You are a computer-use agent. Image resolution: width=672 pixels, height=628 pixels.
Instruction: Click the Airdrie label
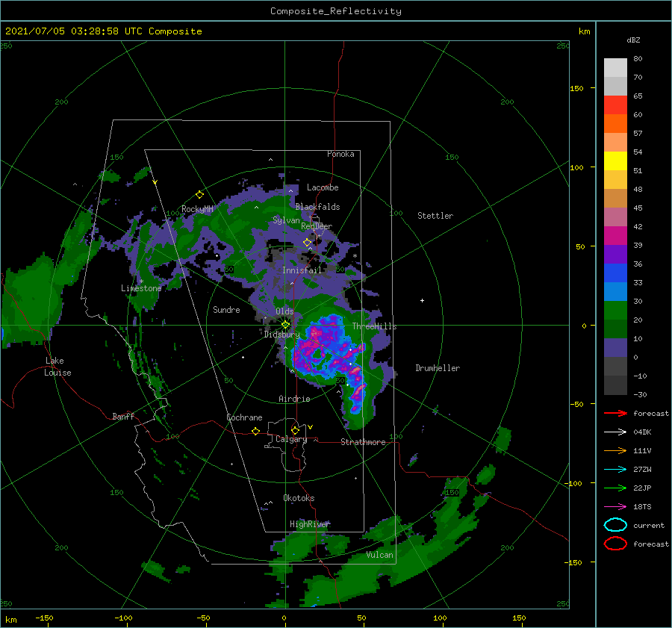294,399
